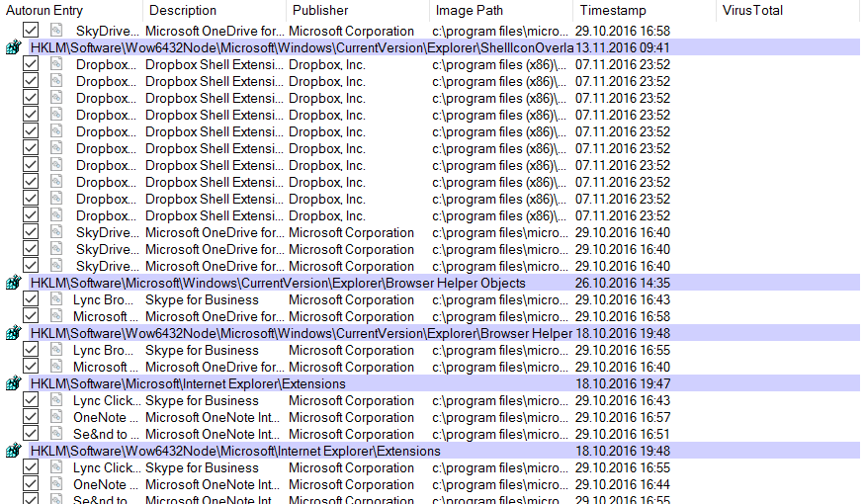This screenshot has height=504, width=865.
Task: Sort entries by the Timestamp column header
Action: tap(645, 10)
